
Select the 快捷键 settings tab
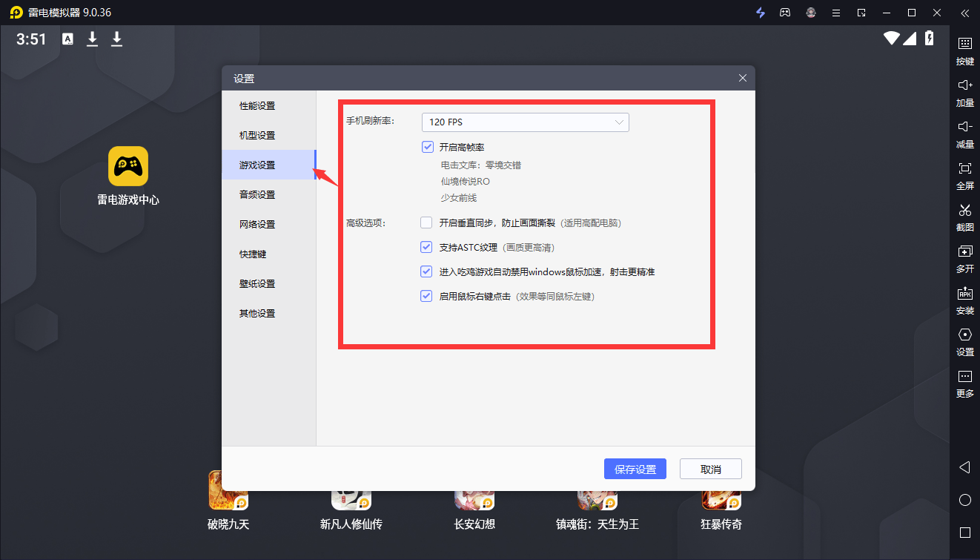click(x=253, y=254)
